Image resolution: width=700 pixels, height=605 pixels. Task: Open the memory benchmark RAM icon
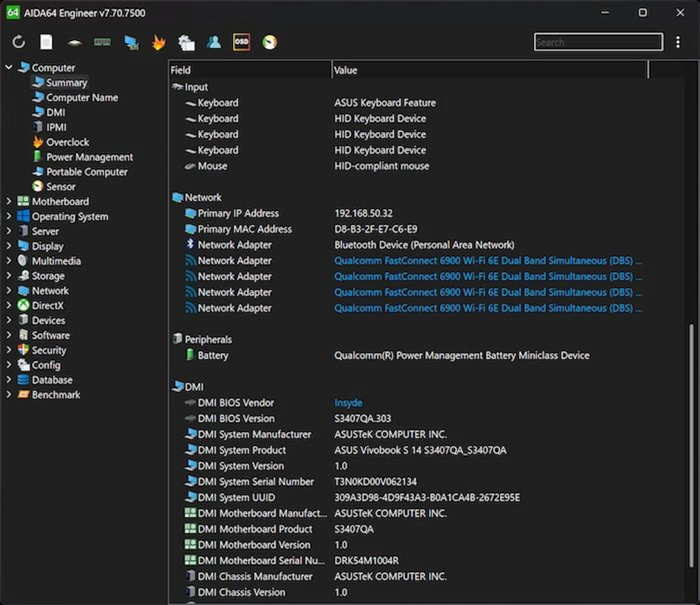pyautogui.click(x=102, y=42)
